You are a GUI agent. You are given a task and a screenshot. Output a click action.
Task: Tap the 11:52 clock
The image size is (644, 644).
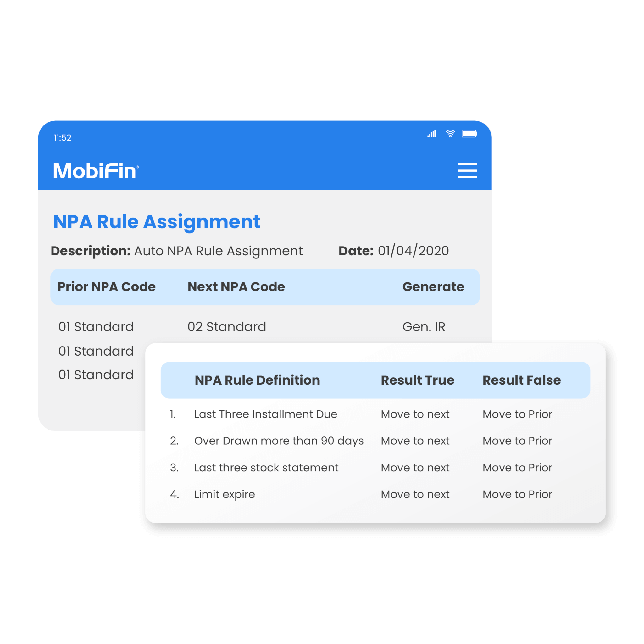click(x=63, y=138)
